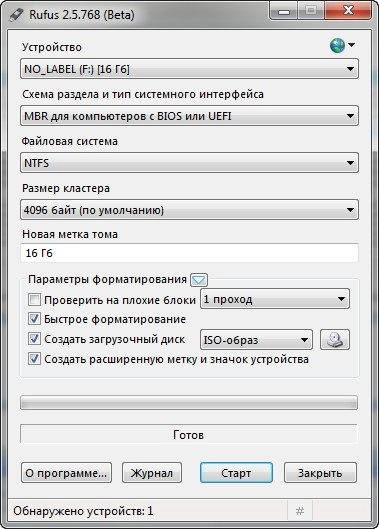Open the Журнал log button
379x529 pixels.
click(x=152, y=473)
